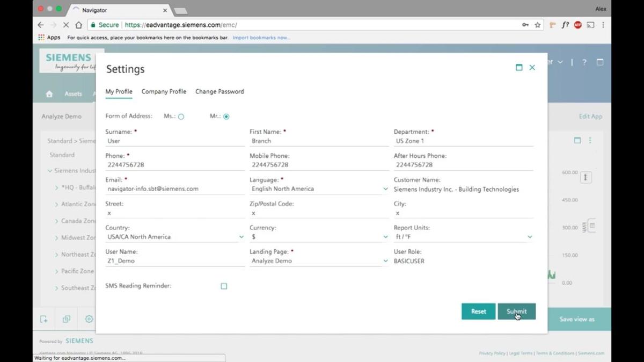Bookmark this page with the star
The height and width of the screenshot is (362, 644).
point(537,25)
